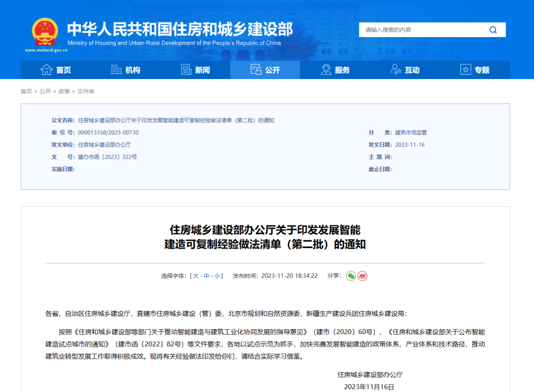This screenshot has height=392, width=534.
Task: Click category value 建筑市场监管
Action: coord(411,132)
